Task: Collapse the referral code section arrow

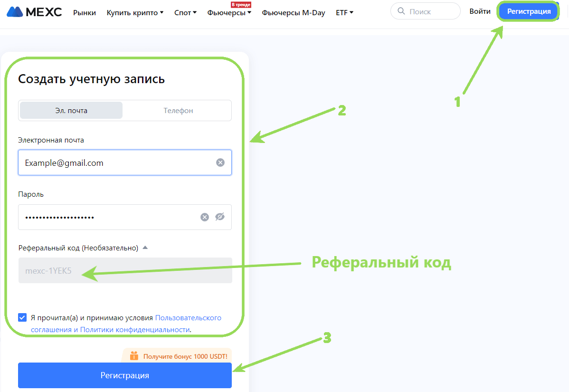Action: point(145,248)
